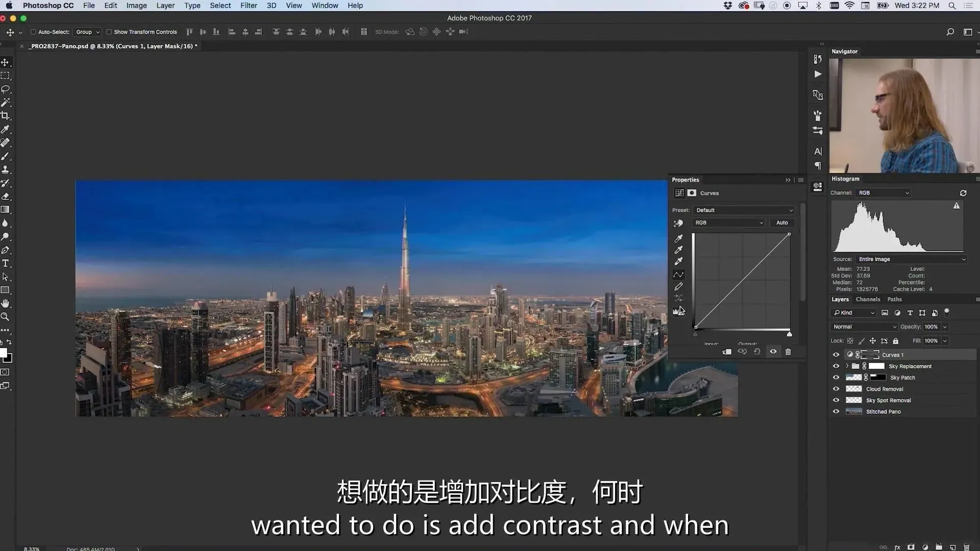Expand the Sky Replacement group

click(847, 366)
